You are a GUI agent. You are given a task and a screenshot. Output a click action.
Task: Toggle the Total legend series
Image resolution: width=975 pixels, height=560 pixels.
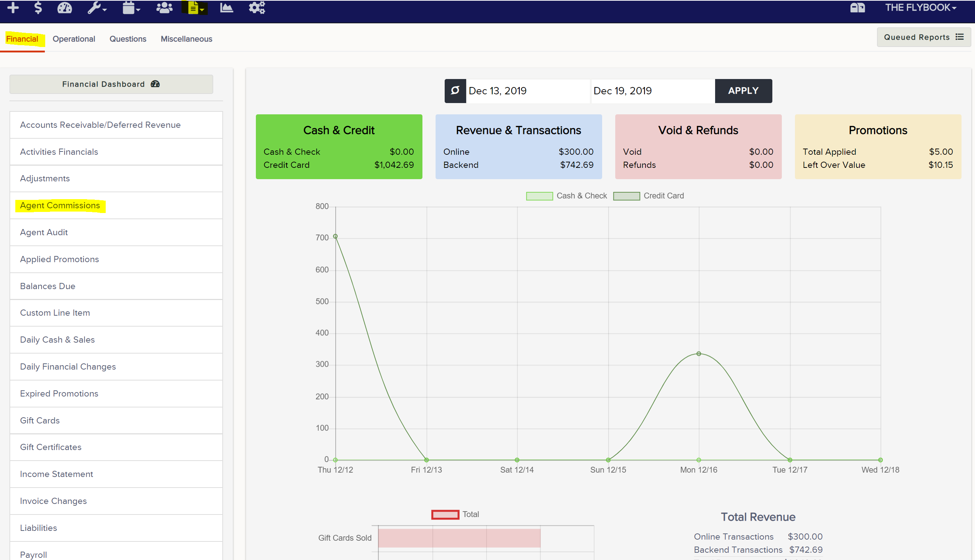point(455,514)
